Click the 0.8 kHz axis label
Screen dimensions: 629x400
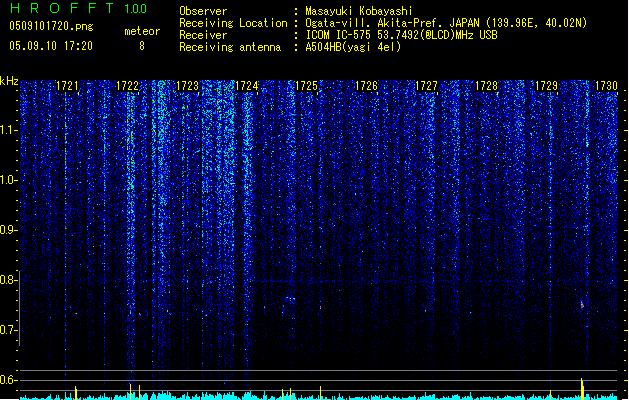[8, 280]
